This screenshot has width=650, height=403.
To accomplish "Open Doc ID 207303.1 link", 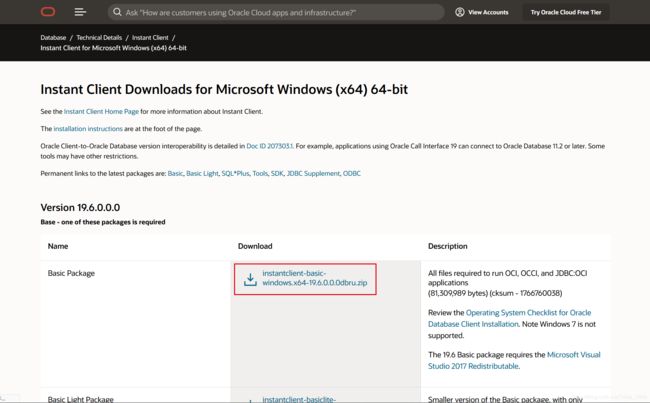I will tap(269, 146).
